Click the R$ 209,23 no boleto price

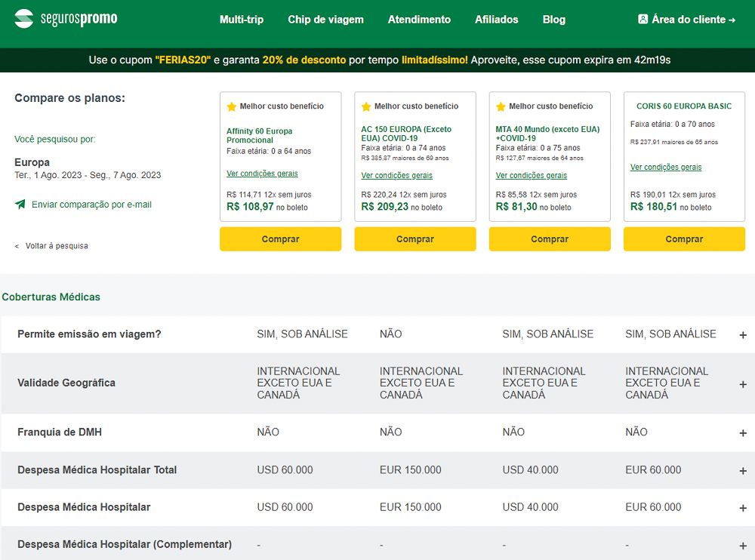402,207
